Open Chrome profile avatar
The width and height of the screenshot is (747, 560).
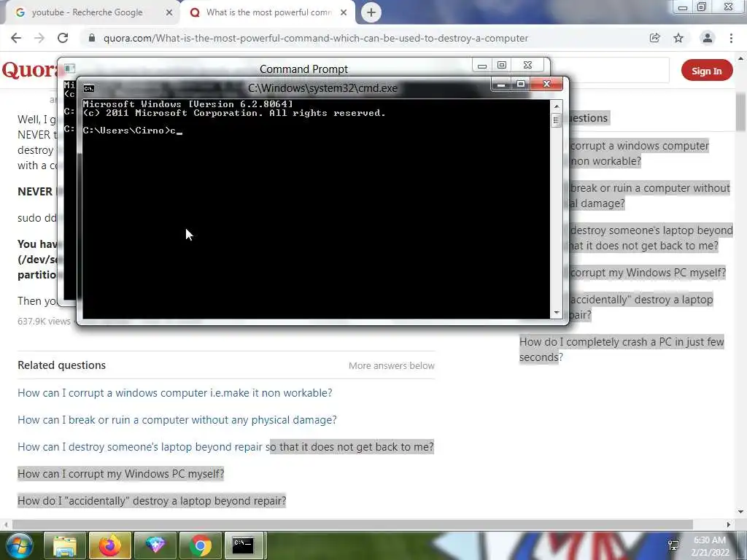(708, 38)
